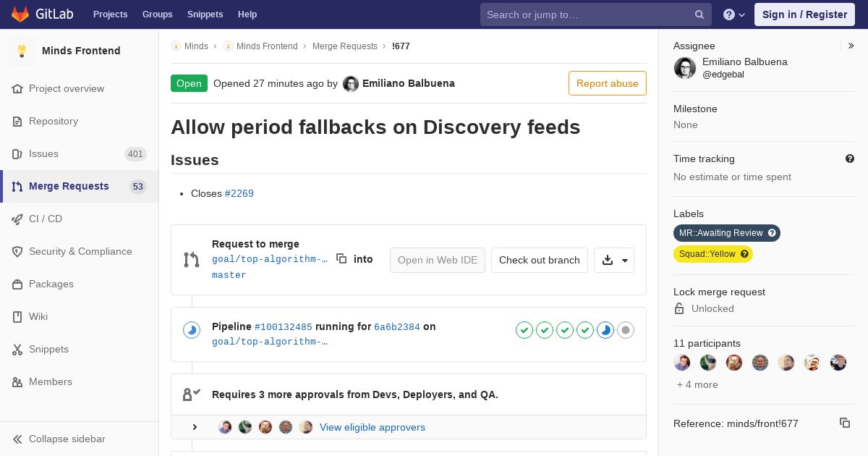
Task: Collapse the right sidebar with double chevron
Action: tap(851, 46)
